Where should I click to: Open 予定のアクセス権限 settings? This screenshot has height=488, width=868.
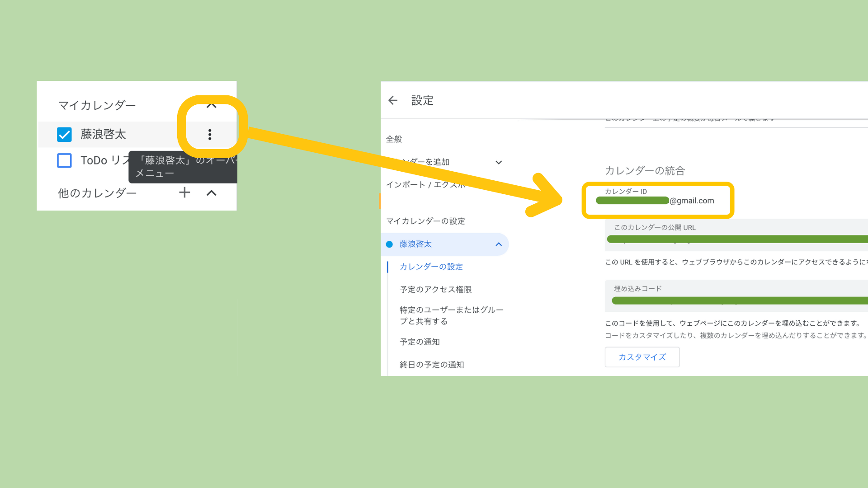[x=436, y=289]
